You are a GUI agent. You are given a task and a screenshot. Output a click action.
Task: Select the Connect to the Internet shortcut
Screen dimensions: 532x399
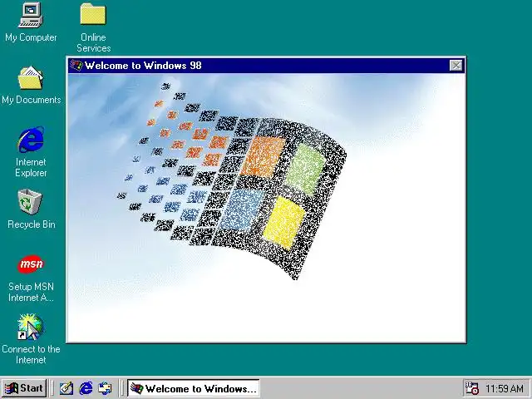point(31,327)
